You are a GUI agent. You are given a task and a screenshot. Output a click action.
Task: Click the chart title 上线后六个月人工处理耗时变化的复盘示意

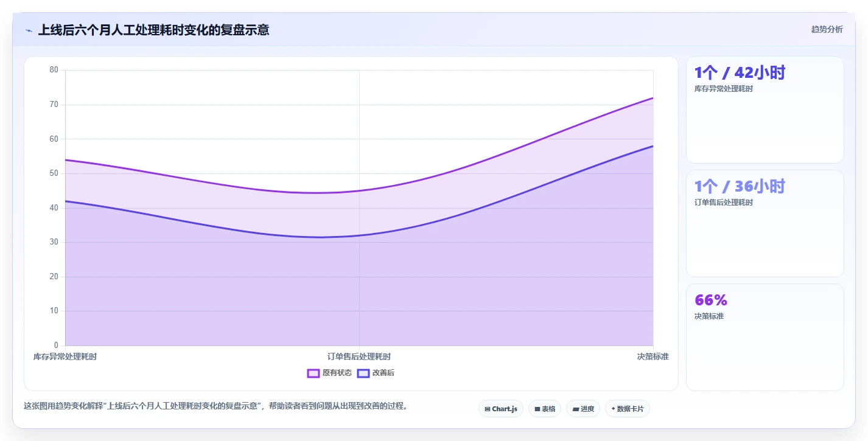[153, 30]
